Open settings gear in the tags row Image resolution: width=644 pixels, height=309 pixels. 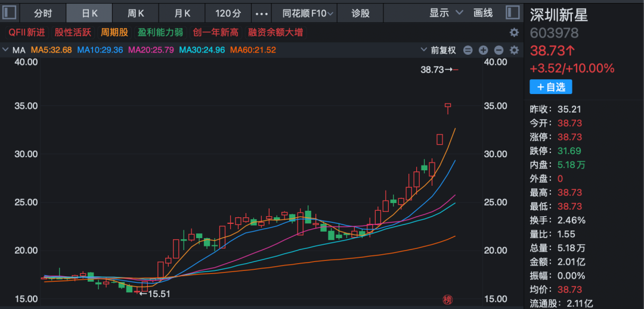click(x=514, y=33)
